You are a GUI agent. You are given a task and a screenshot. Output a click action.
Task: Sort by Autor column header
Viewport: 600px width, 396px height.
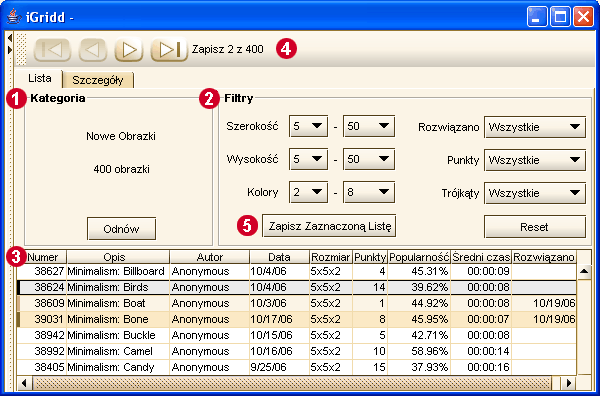(x=209, y=257)
